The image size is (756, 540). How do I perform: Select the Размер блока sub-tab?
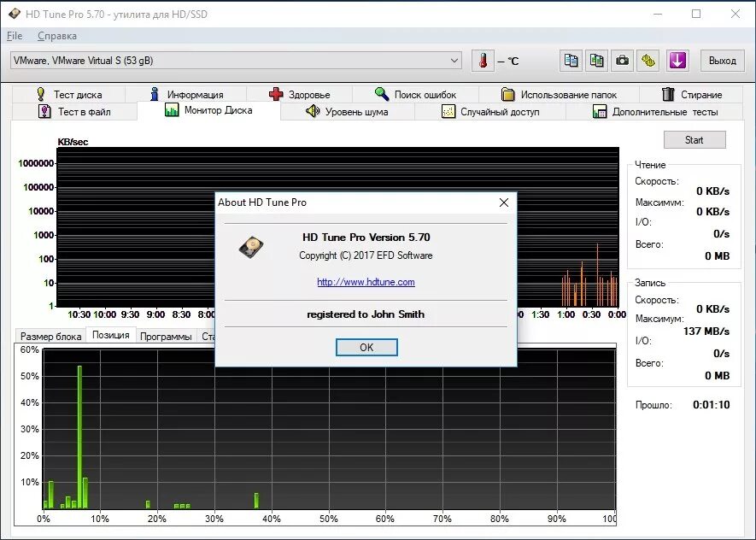(50, 337)
